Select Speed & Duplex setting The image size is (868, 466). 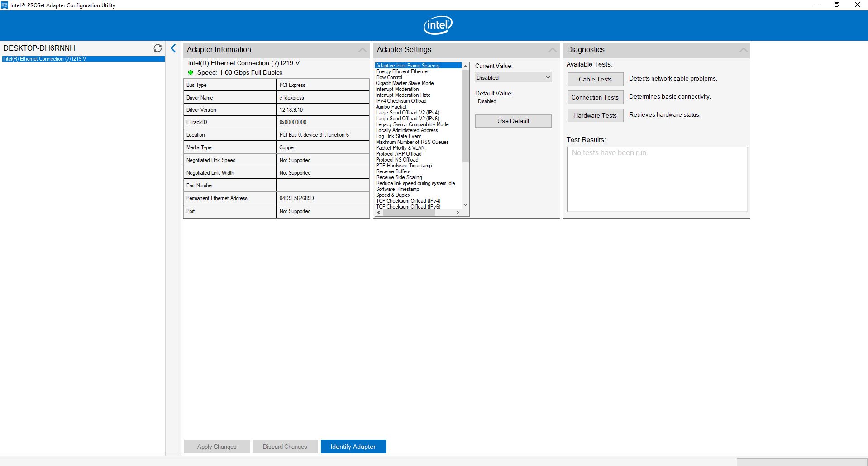(393, 195)
